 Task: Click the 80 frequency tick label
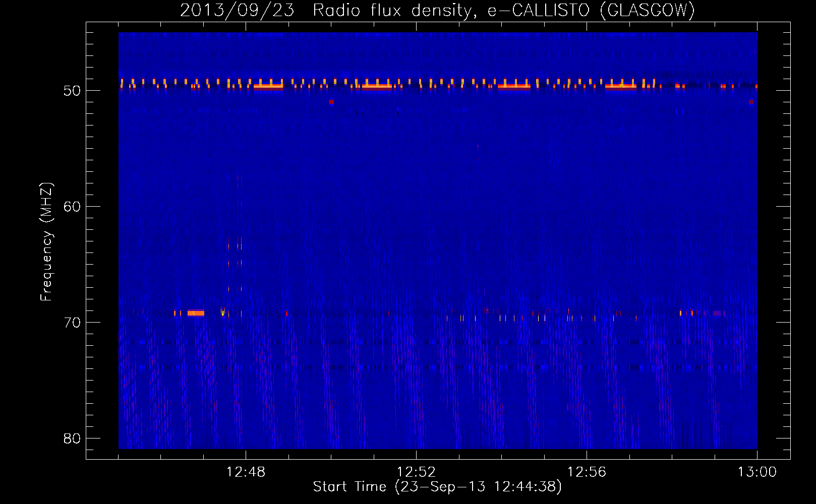coord(72,438)
